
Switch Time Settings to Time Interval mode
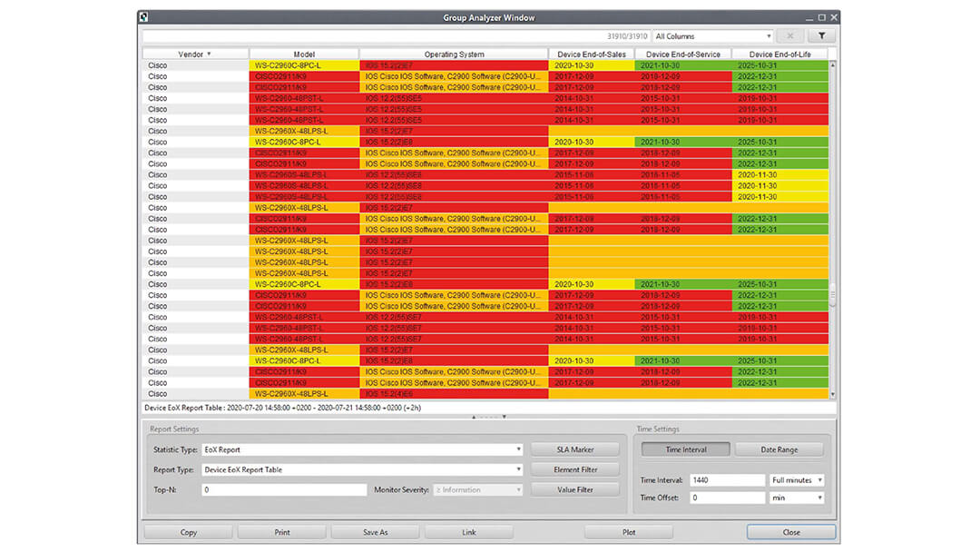click(x=685, y=448)
